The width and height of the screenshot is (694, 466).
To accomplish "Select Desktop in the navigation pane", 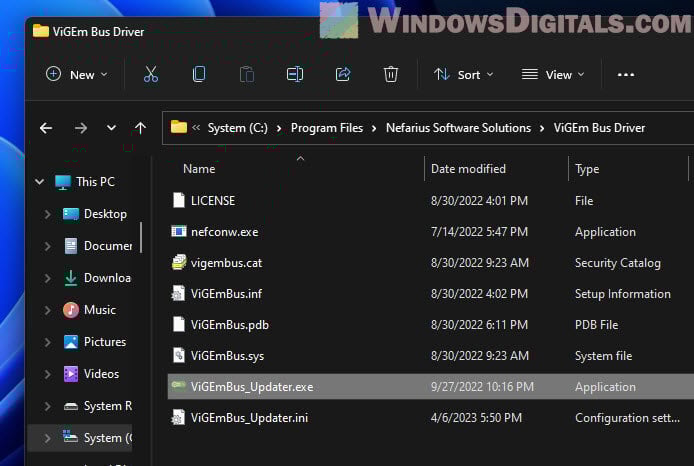I will [x=105, y=214].
